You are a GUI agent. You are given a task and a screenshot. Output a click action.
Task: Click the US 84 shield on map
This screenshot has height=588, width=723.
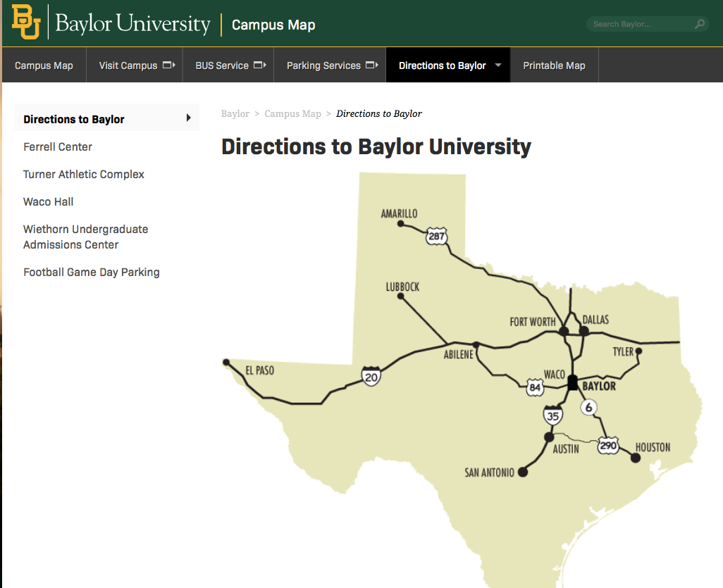coord(535,387)
